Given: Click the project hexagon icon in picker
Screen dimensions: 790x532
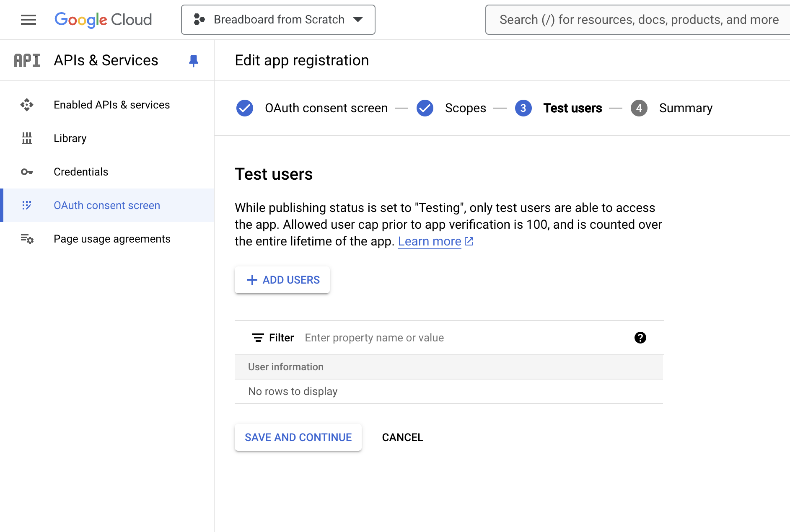Looking at the screenshot, I should (199, 20).
